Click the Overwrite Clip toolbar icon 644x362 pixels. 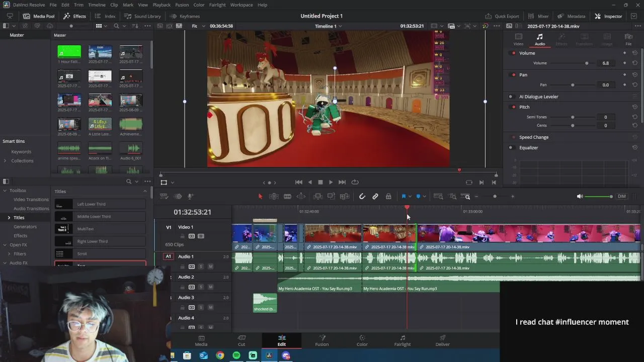[x=331, y=197]
